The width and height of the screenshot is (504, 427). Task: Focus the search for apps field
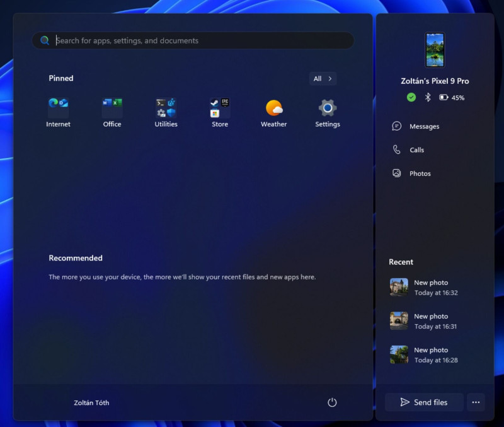coord(193,40)
